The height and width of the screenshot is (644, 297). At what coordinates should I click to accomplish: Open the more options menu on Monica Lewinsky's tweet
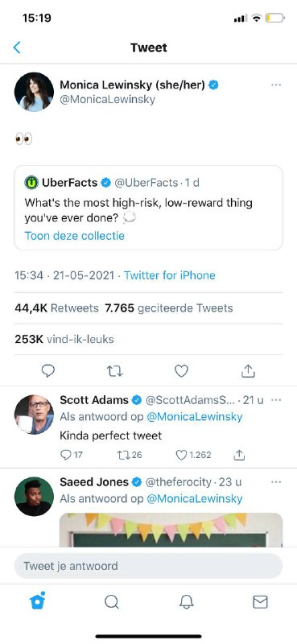point(276,85)
